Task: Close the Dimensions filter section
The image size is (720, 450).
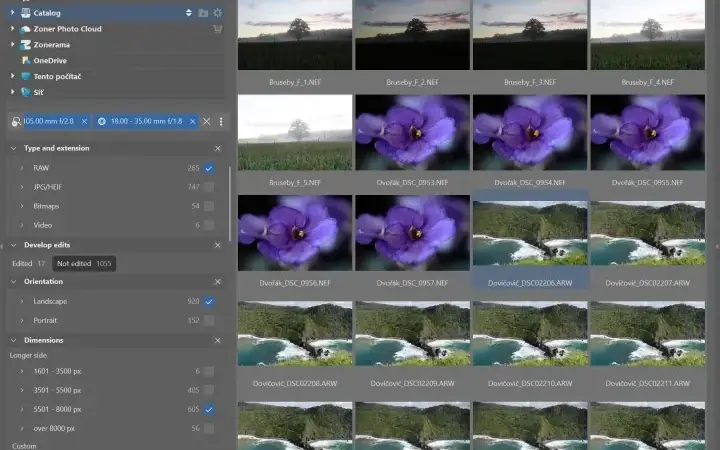Action: pyautogui.click(x=218, y=340)
